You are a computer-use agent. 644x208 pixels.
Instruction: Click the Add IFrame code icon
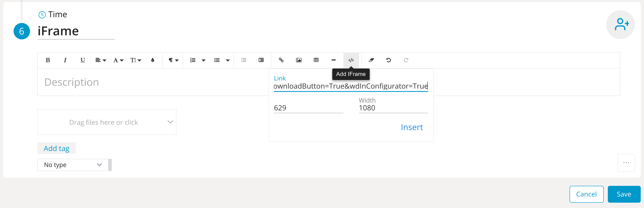point(351,60)
